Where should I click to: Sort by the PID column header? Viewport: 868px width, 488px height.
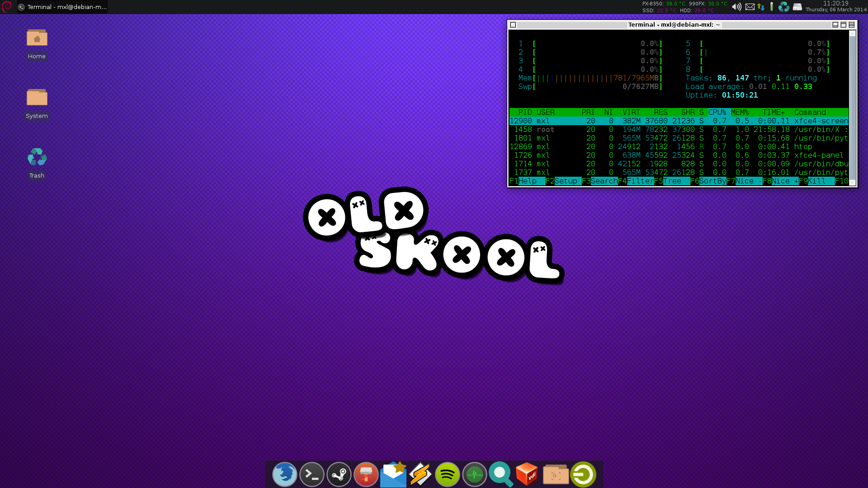tap(525, 113)
